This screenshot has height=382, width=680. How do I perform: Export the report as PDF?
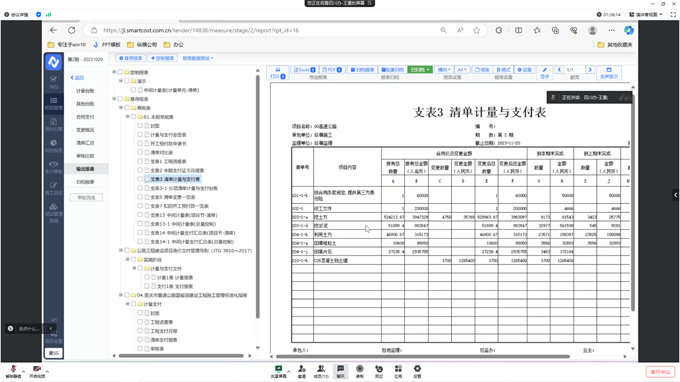tap(332, 69)
